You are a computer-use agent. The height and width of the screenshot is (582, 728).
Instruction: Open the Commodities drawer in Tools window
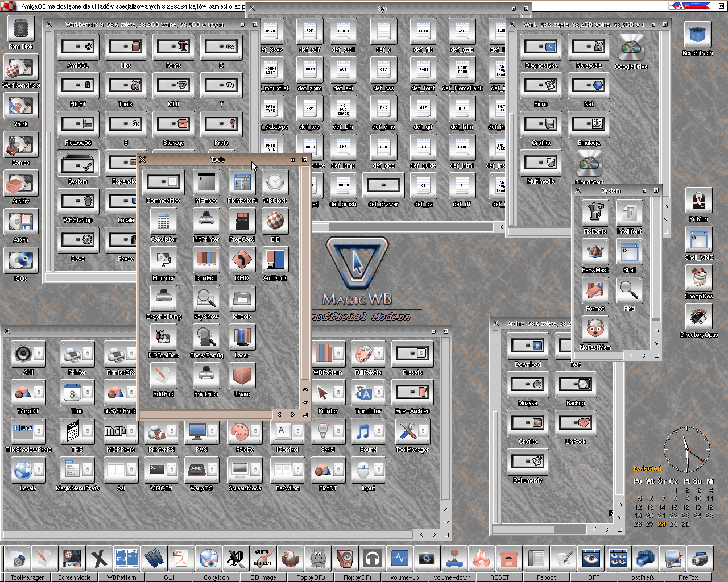point(163,182)
